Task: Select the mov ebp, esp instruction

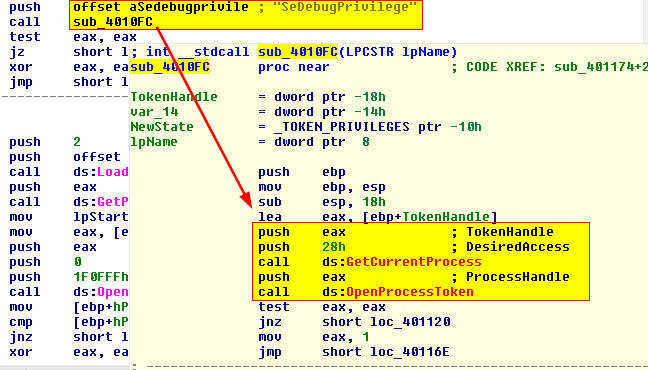Action: tap(322, 187)
